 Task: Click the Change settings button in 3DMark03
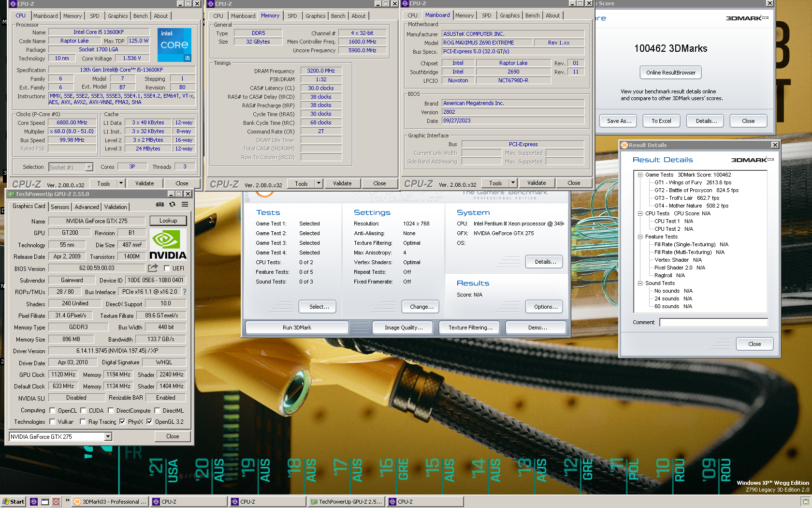coord(420,307)
